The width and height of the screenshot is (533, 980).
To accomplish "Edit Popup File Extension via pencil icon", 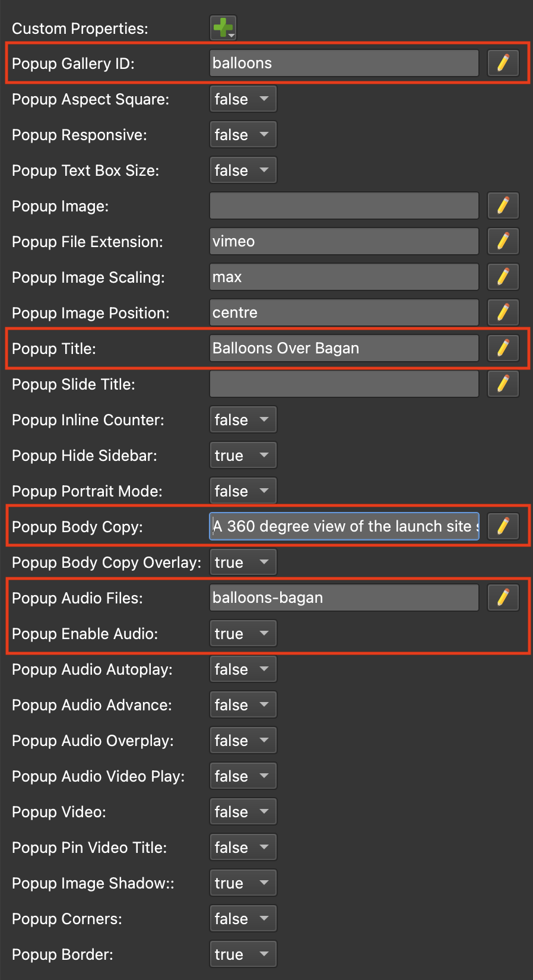I will coord(503,241).
